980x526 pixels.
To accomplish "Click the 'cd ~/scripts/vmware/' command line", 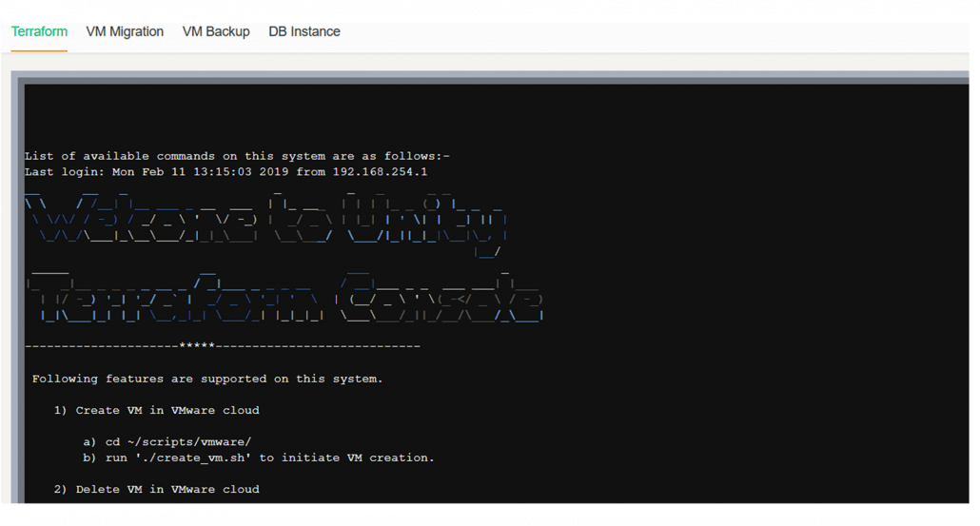I will [167, 442].
